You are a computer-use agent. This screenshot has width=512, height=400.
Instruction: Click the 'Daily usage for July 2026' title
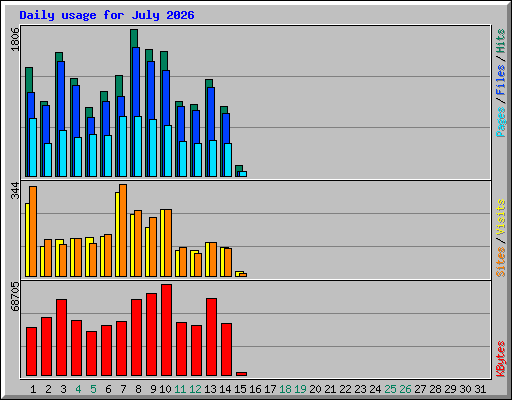[x=107, y=15]
